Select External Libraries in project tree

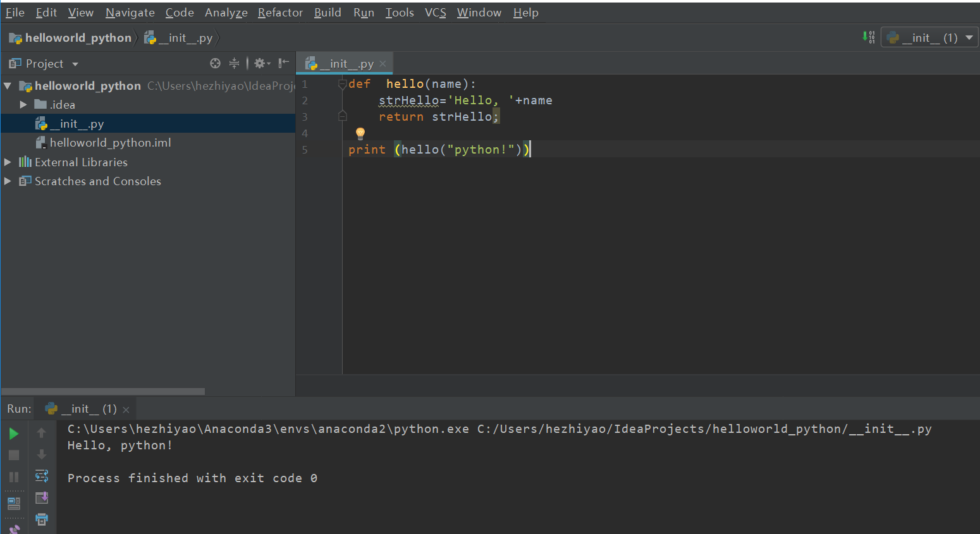click(x=148, y=162)
